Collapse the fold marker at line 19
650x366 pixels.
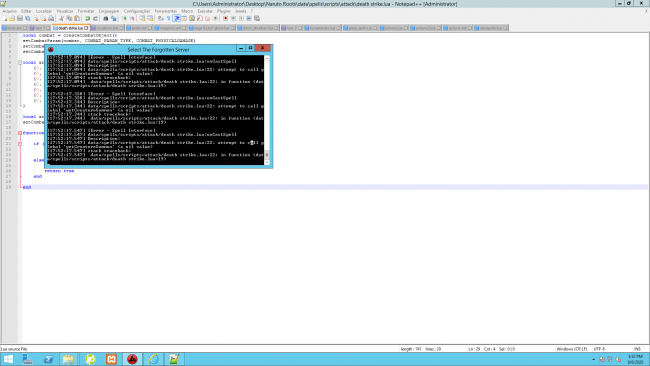click(x=20, y=133)
